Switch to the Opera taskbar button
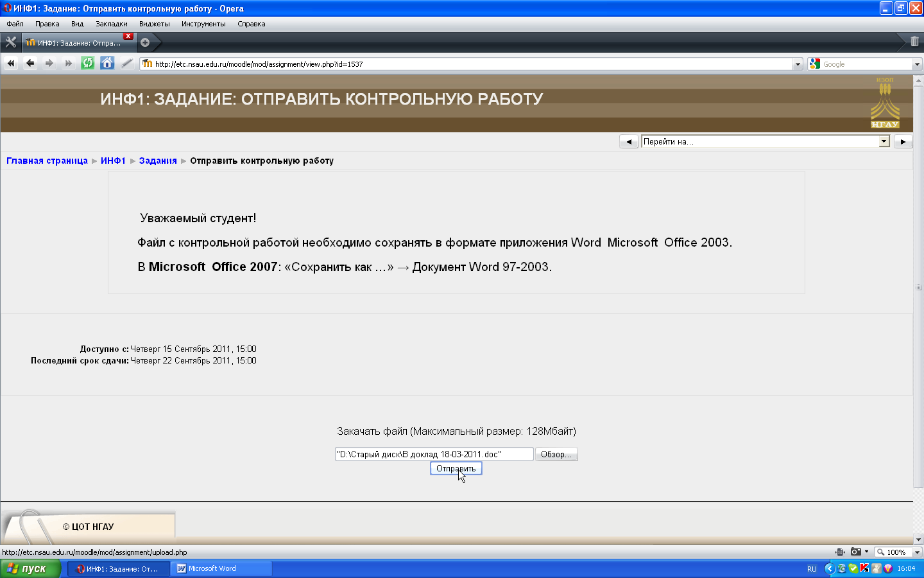This screenshot has width=924, height=578. 119,568
